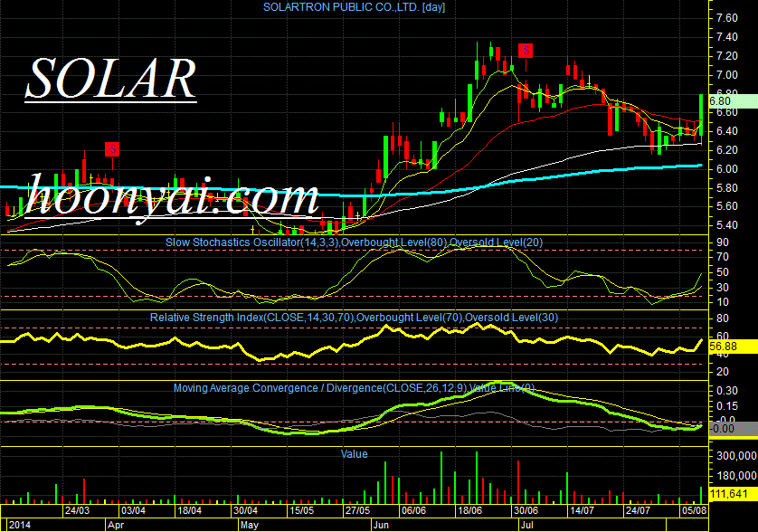The width and height of the screenshot is (758, 532).
Task: Click the 180,000 volume axis label
Action: coord(736,477)
